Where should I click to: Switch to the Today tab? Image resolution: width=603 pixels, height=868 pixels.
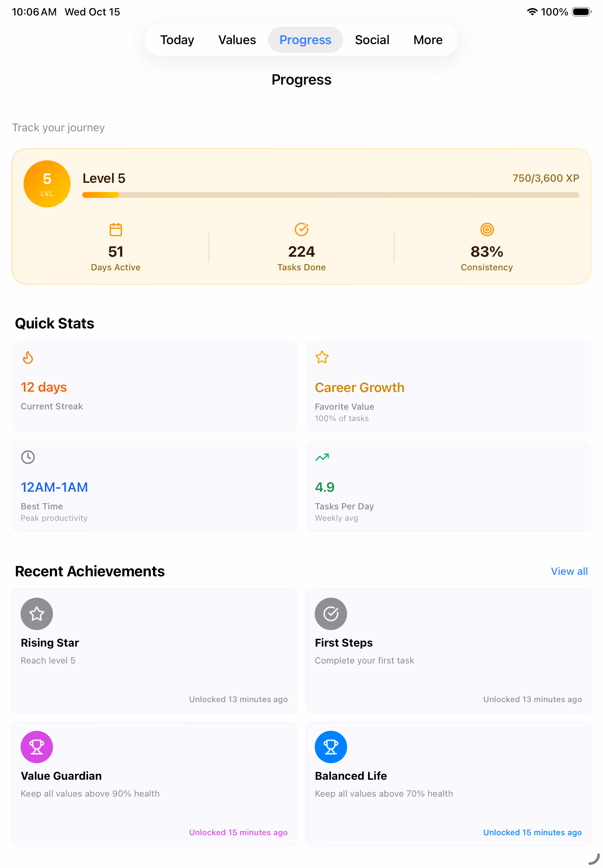177,40
